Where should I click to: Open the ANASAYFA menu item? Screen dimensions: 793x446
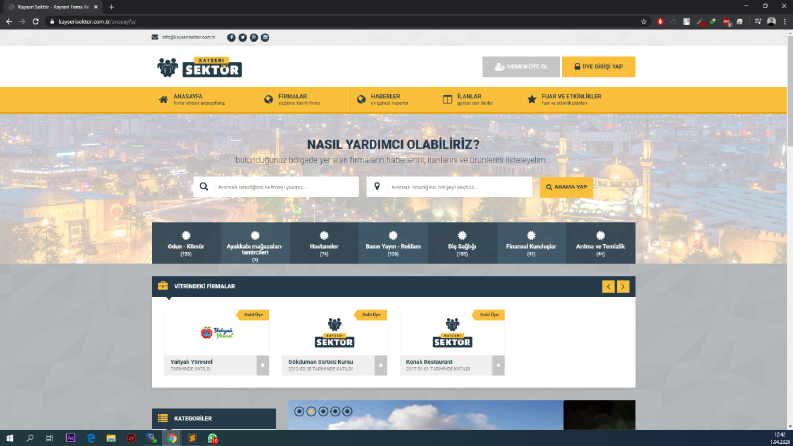(192, 99)
